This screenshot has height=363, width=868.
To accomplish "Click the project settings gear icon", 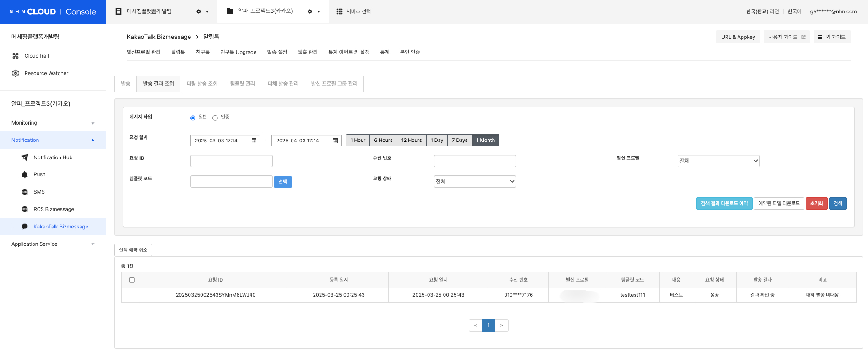I will (x=310, y=11).
